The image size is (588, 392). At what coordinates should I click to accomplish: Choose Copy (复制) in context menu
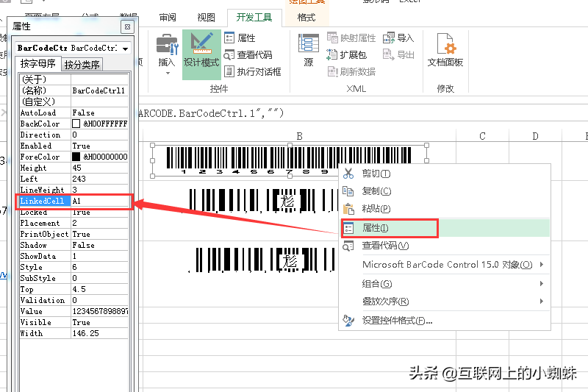point(445,191)
